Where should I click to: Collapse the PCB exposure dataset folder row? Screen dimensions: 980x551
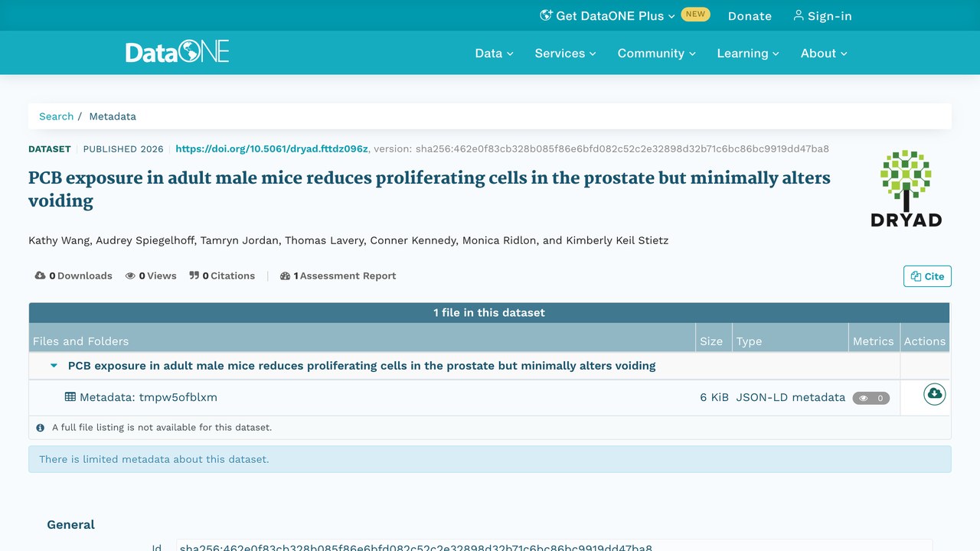[54, 366]
